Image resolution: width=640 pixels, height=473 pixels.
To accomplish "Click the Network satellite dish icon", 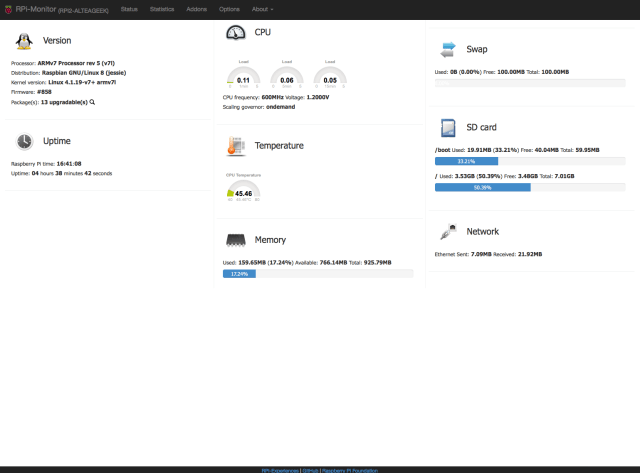I will [449, 232].
